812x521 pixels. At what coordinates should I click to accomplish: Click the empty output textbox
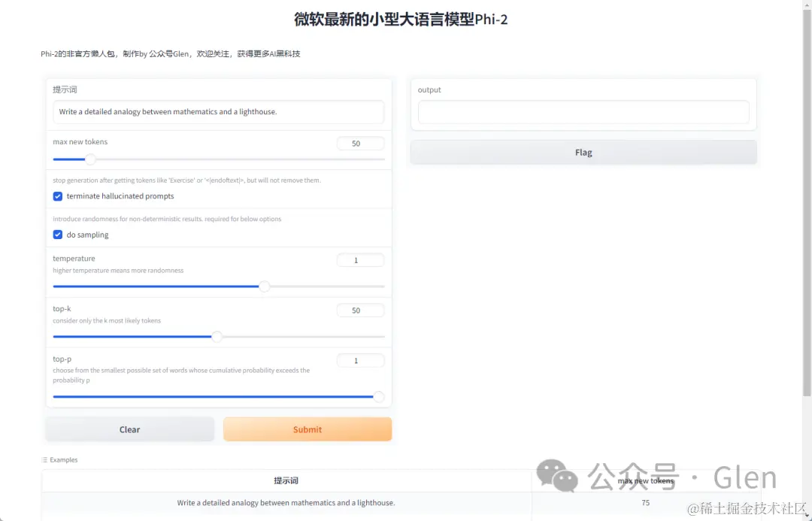pyautogui.click(x=583, y=112)
